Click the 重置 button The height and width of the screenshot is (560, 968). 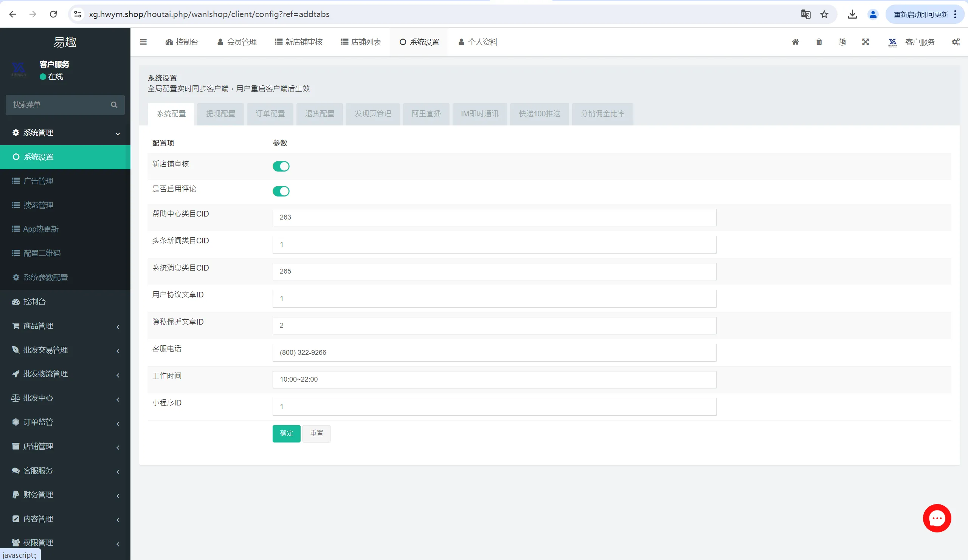point(316,433)
